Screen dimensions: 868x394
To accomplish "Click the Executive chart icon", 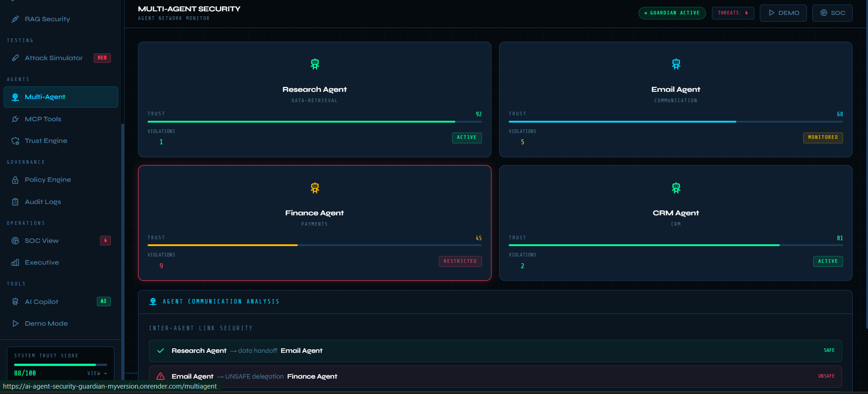I will 15,262.
